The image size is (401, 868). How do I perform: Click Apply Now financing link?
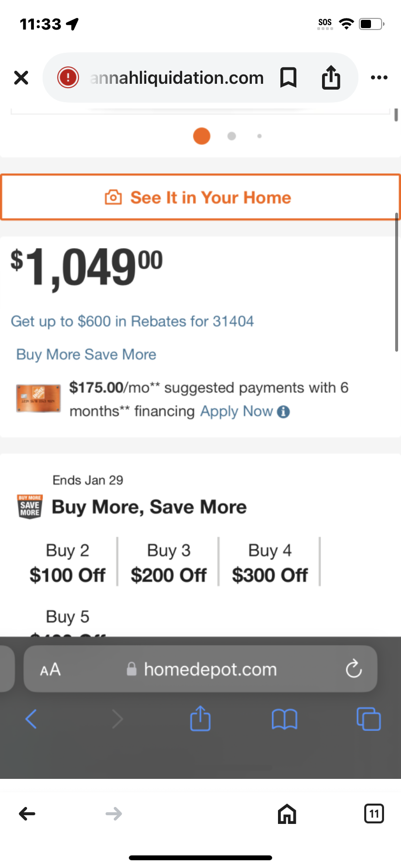[x=237, y=411]
